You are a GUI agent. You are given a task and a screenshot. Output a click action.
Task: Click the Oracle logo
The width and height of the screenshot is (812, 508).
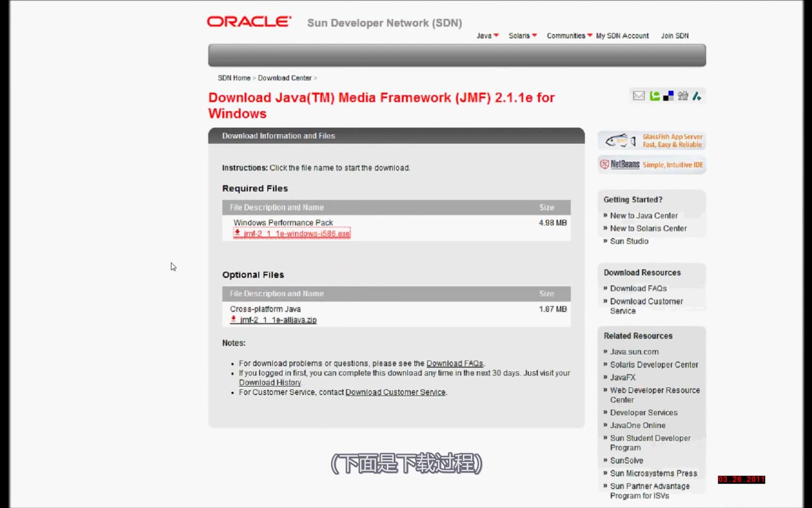point(249,22)
